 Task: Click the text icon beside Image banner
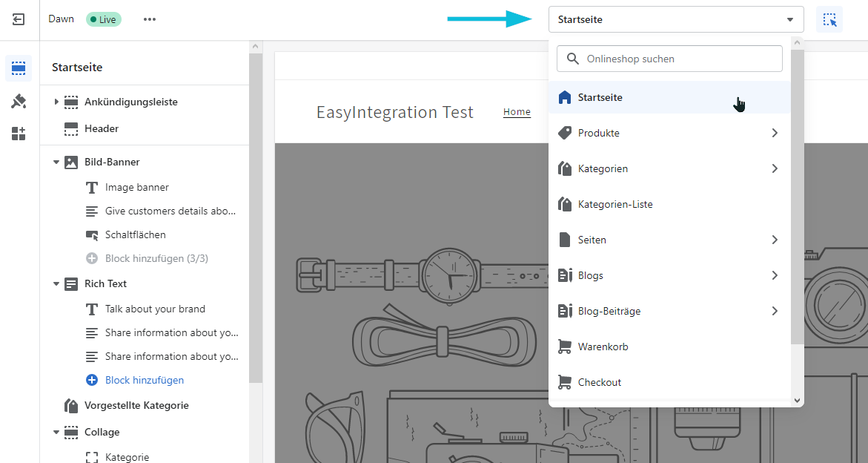92,188
